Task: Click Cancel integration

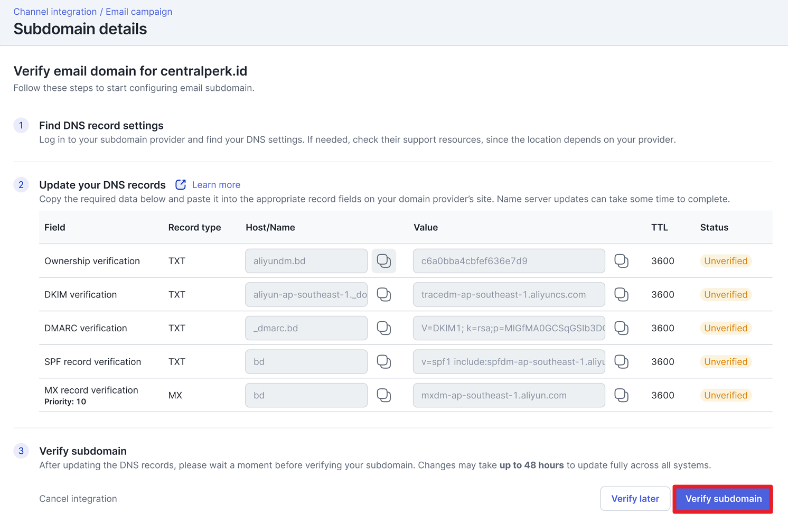Action: point(78,499)
